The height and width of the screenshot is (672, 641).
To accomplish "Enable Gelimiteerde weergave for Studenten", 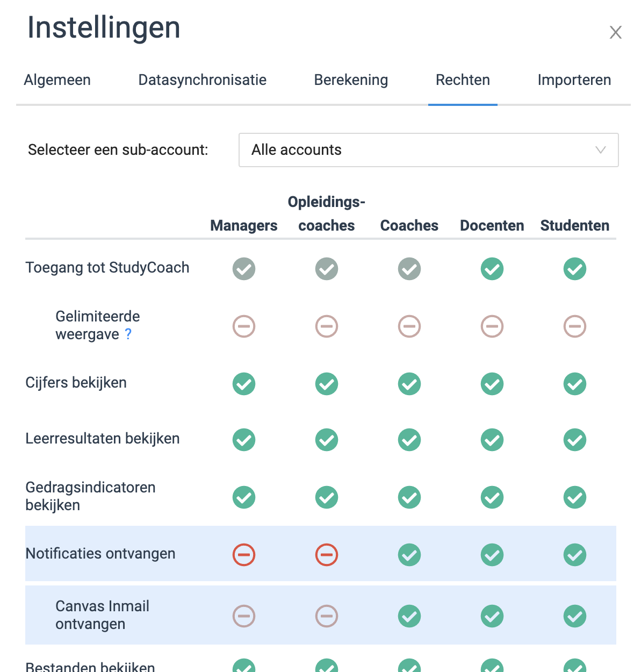I will 575,326.
